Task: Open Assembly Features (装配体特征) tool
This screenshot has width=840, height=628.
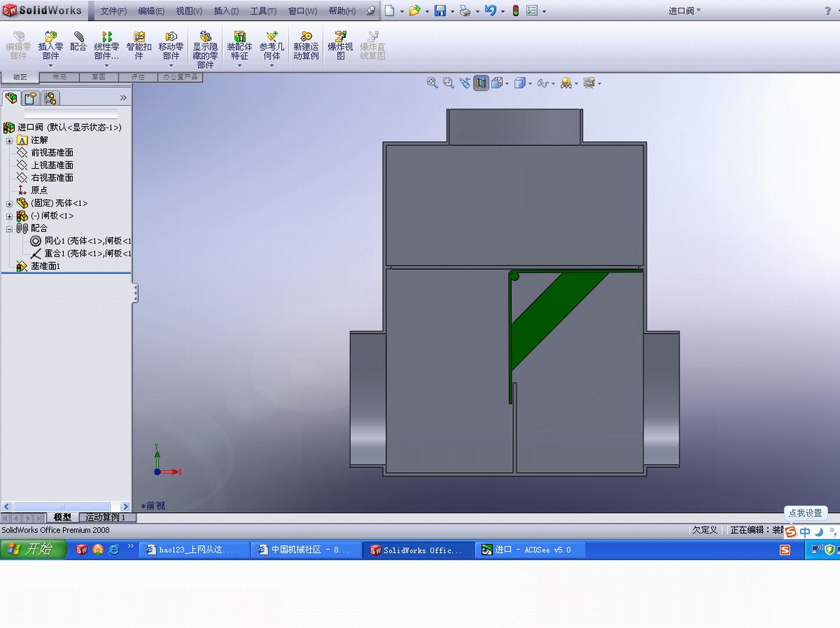Action: click(x=239, y=46)
